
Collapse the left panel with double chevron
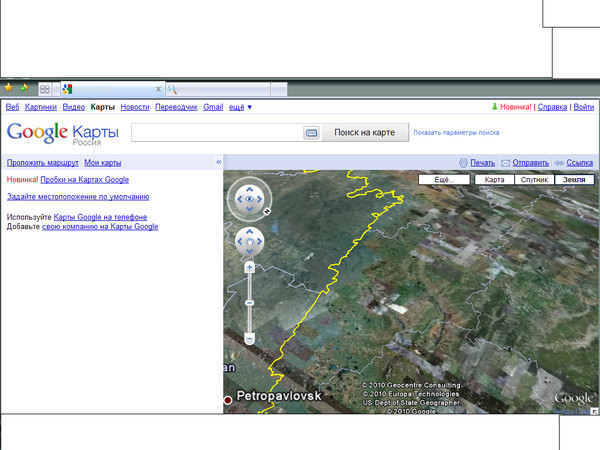(x=218, y=162)
